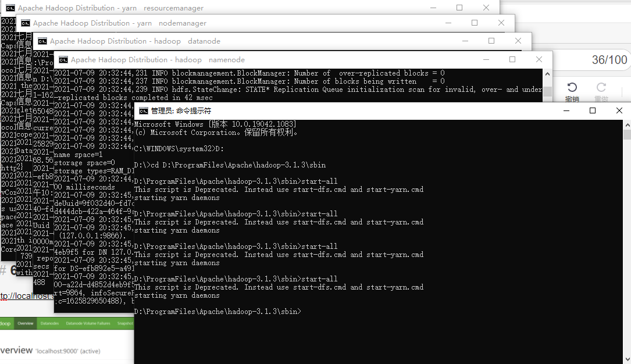Screen dimensions: 631x364
Task: Click the last empty sbin> prompt line
Action: (218, 312)
